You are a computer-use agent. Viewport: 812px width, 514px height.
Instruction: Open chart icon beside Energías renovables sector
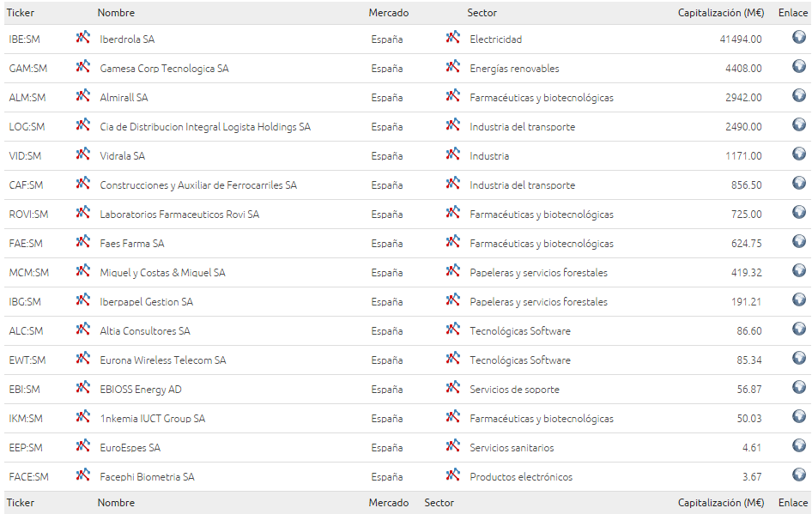pyautogui.click(x=452, y=66)
